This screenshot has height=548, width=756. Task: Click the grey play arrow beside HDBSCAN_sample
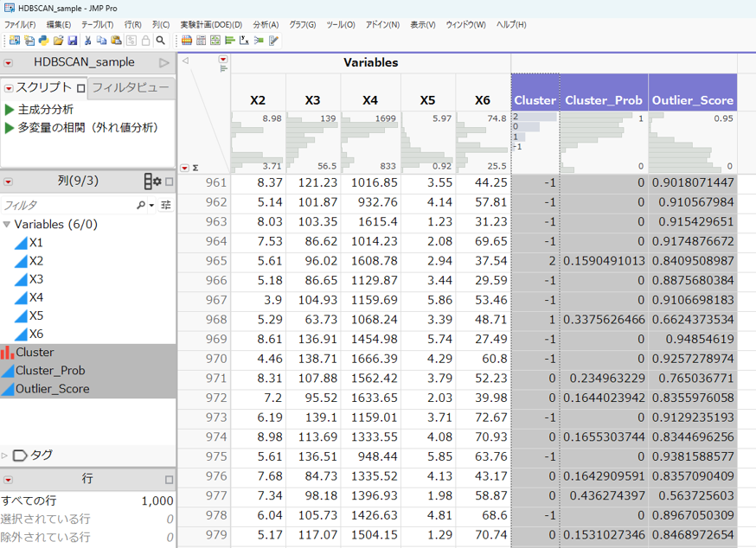coord(164,62)
